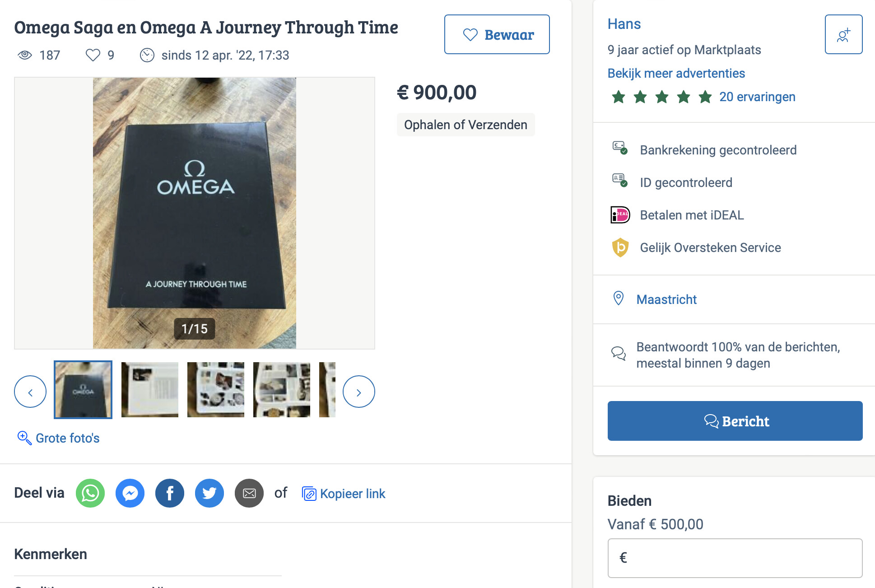
Task: Open seller profile Hans
Action: coord(624,24)
